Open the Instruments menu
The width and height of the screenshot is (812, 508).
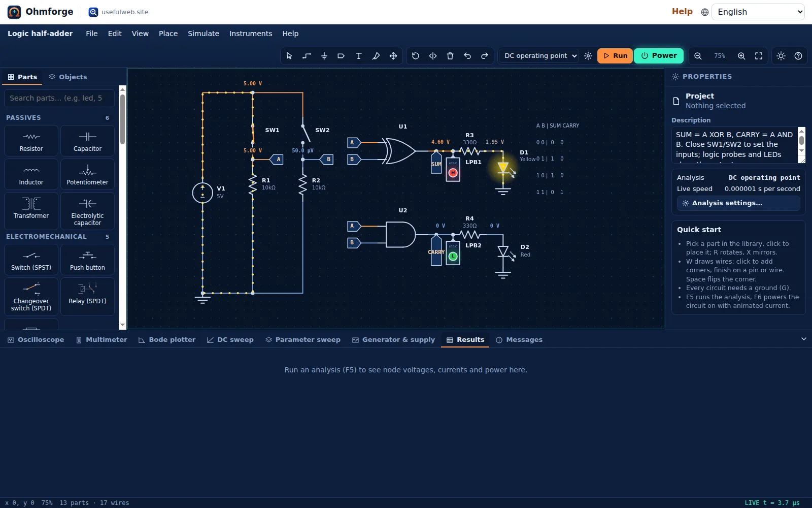[x=251, y=34]
